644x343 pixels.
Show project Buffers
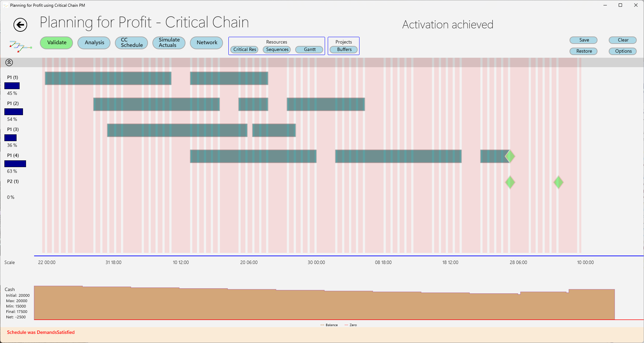tap(344, 50)
